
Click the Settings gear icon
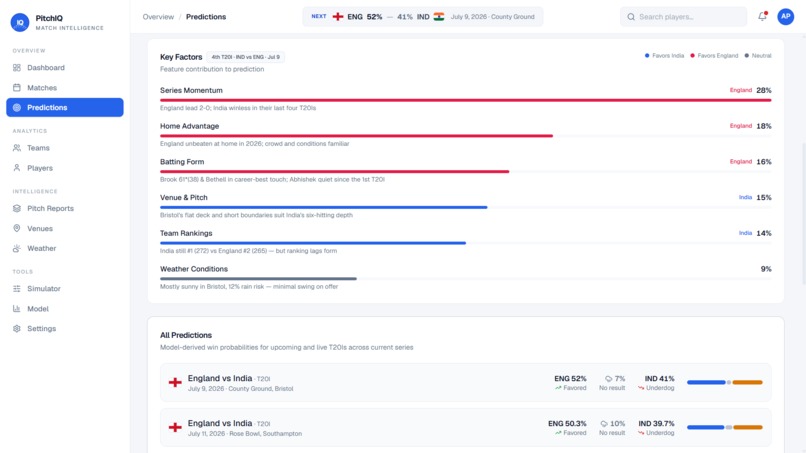(x=16, y=329)
